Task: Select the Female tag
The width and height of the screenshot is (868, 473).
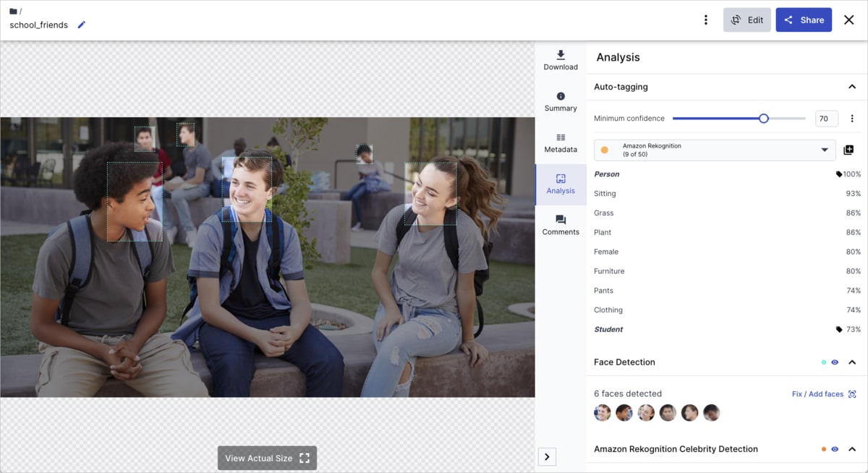Action: click(x=727, y=252)
